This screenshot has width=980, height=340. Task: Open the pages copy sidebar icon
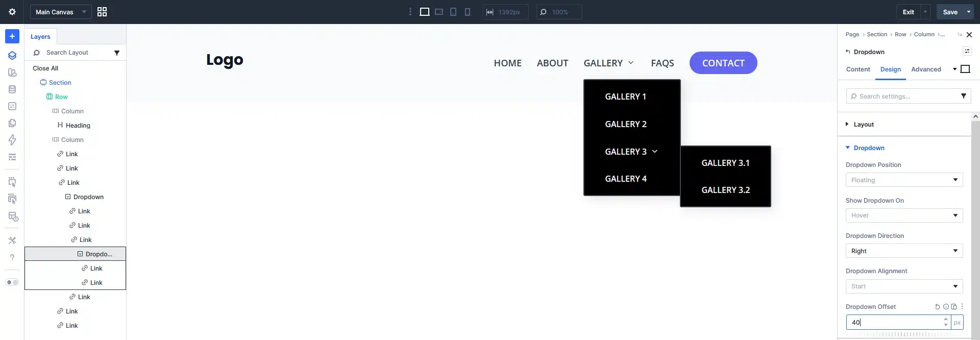click(x=12, y=123)
